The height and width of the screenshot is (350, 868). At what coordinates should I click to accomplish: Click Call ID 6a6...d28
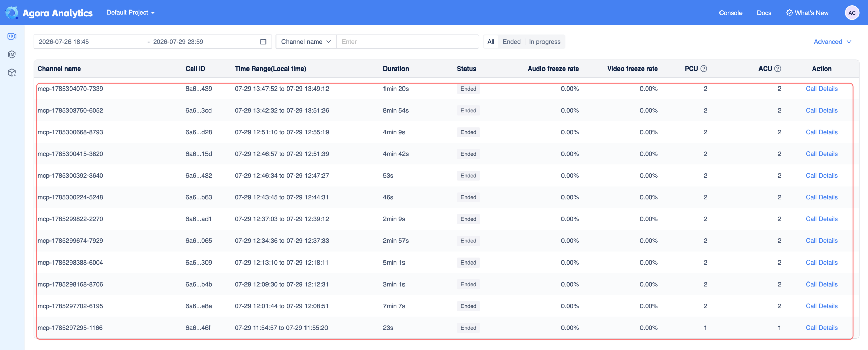(199, 132)
